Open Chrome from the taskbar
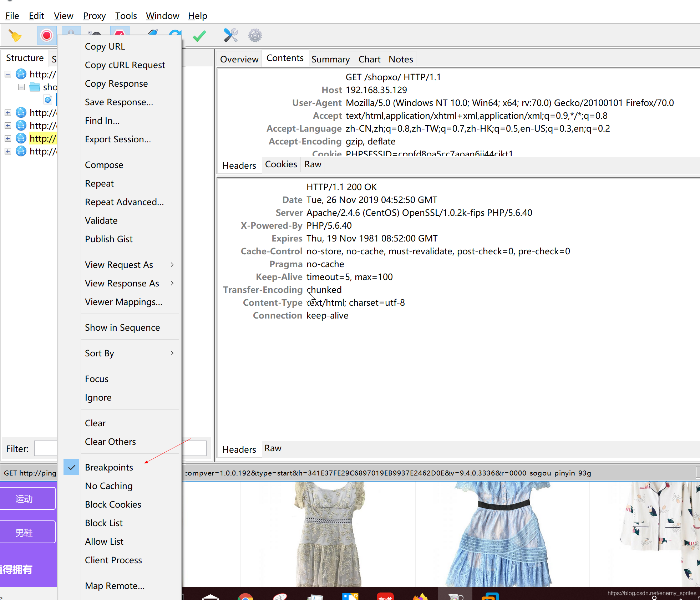This screenshot has height=600, width=700. click(245, 596)
